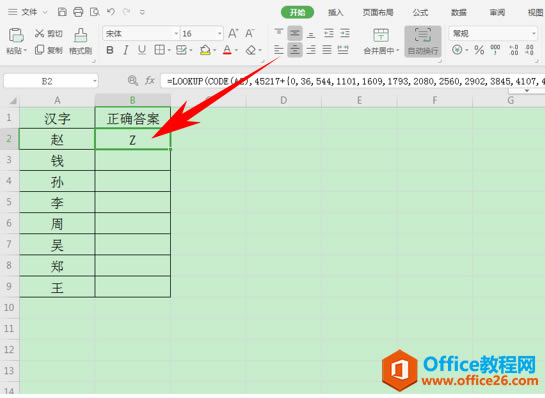Viewport: 545px width, 398px height.
Task: Align text to bottom
Action: pos(311,34)
